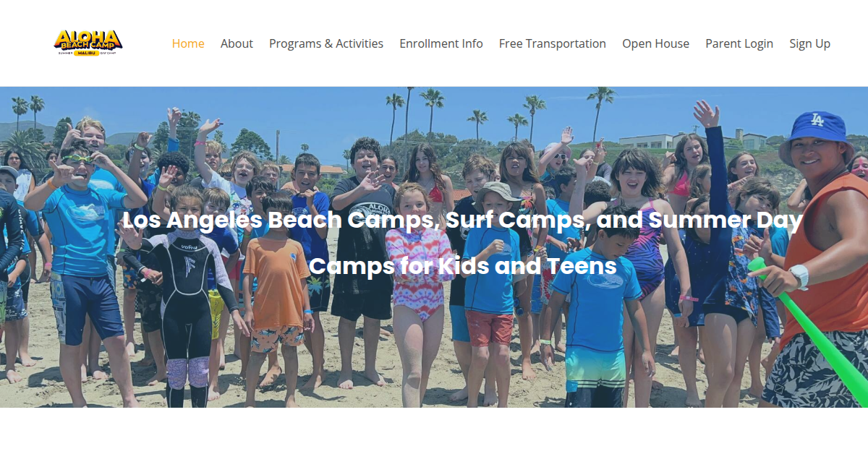Viewport: 868px width, 454px height.
Task: Click the blue LA bucket hat in photo
Action: coord(817,136)
